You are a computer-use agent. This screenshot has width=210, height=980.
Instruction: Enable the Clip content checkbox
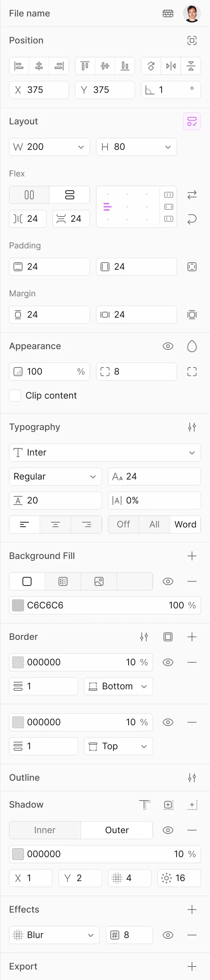(15, 396)
